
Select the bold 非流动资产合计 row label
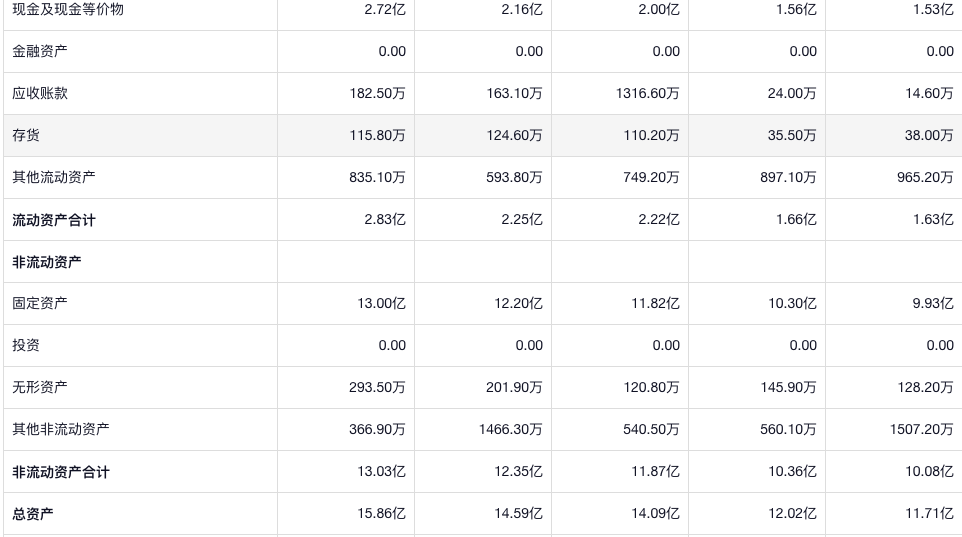pos(61,472)
